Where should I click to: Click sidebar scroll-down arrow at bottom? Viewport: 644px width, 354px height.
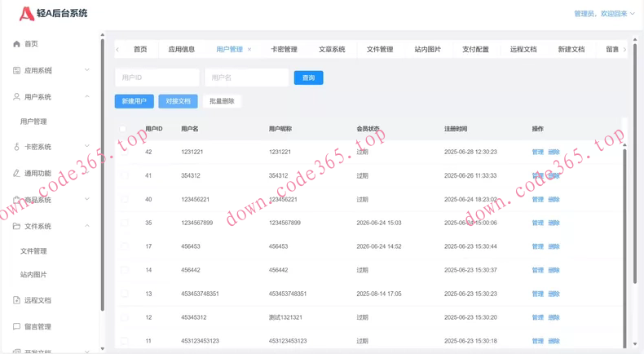[x=102, y=349]
